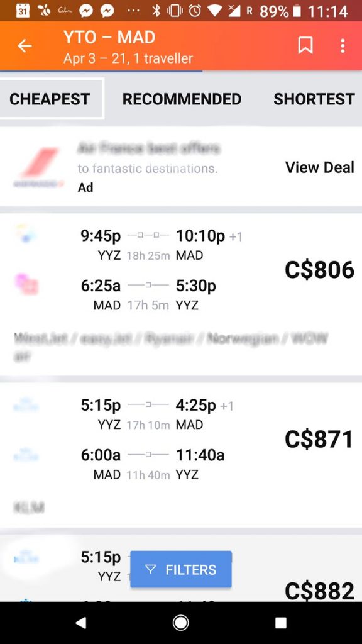Switch to the Recommended tab
This screenshot has height=644, width=362.
coord(182,99)
